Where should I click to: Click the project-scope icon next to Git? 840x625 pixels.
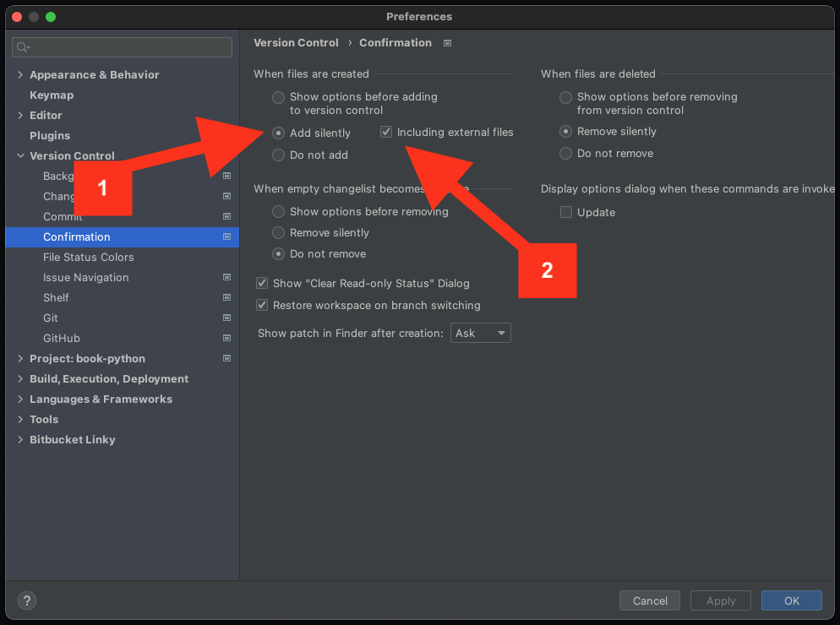click(x=226, y=318)
